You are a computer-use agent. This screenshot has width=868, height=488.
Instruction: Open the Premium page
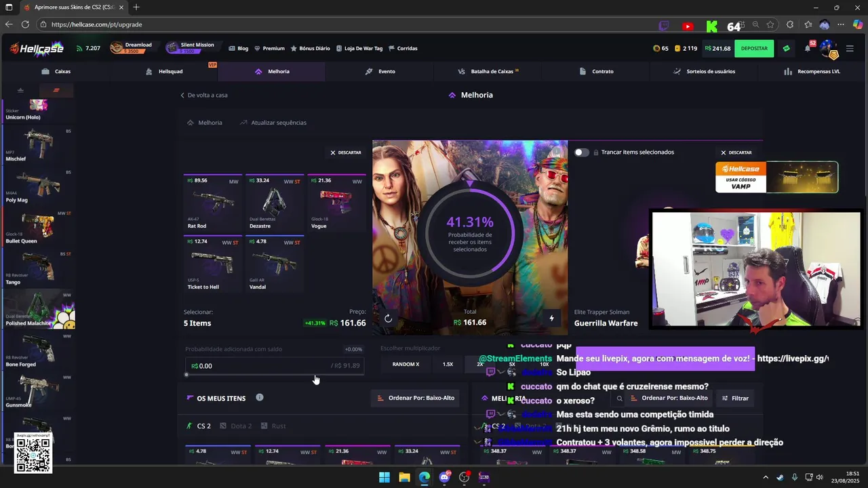point(269,49)
